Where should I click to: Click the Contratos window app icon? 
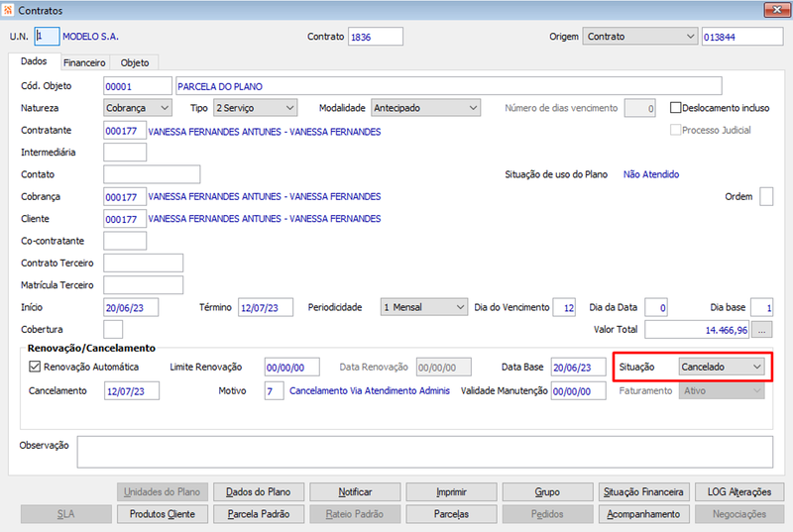click(8, 10)
